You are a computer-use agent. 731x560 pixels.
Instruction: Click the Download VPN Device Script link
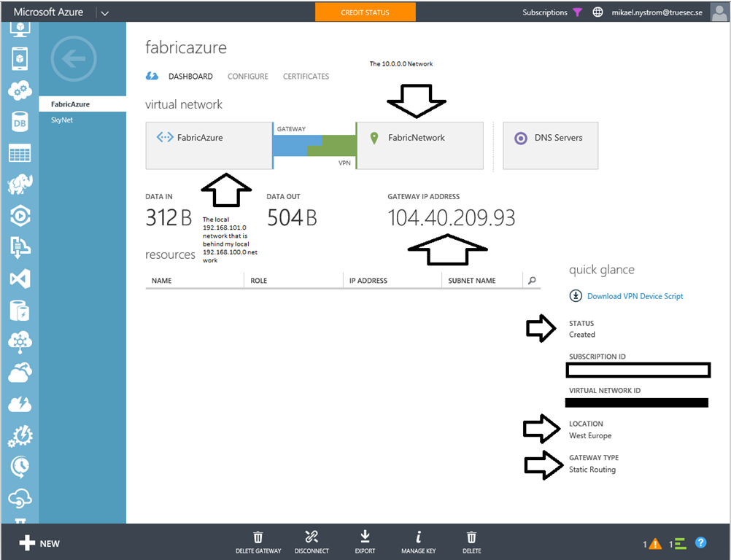[x=635, y=296]
